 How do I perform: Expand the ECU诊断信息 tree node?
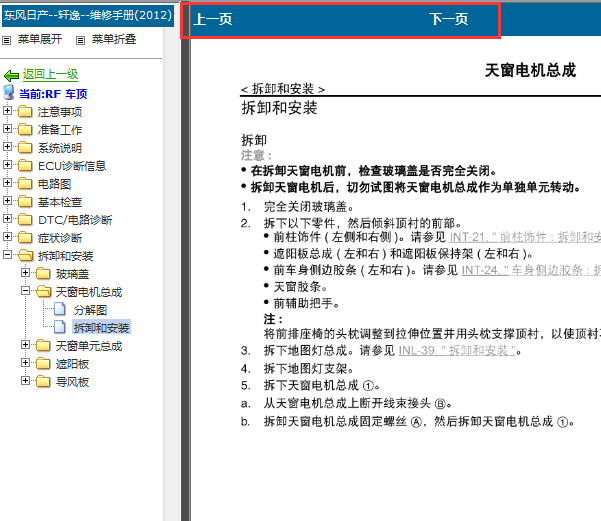pos(7,164)
